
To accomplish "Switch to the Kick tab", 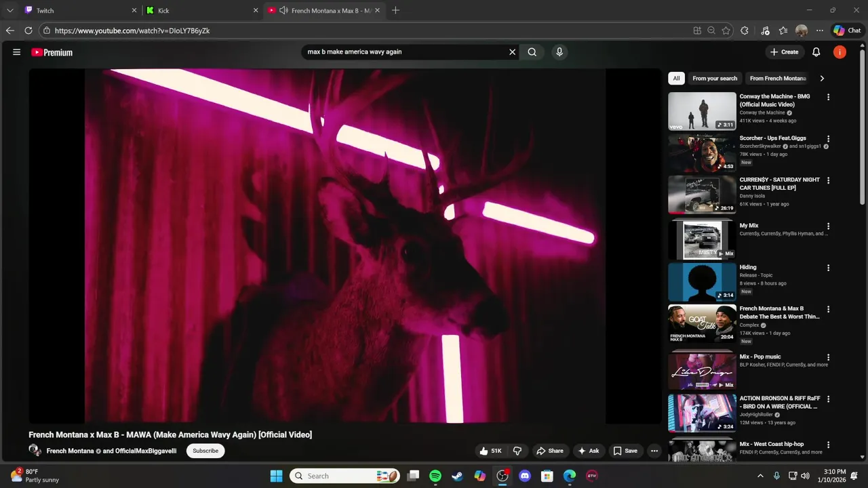I will [202, 10].
